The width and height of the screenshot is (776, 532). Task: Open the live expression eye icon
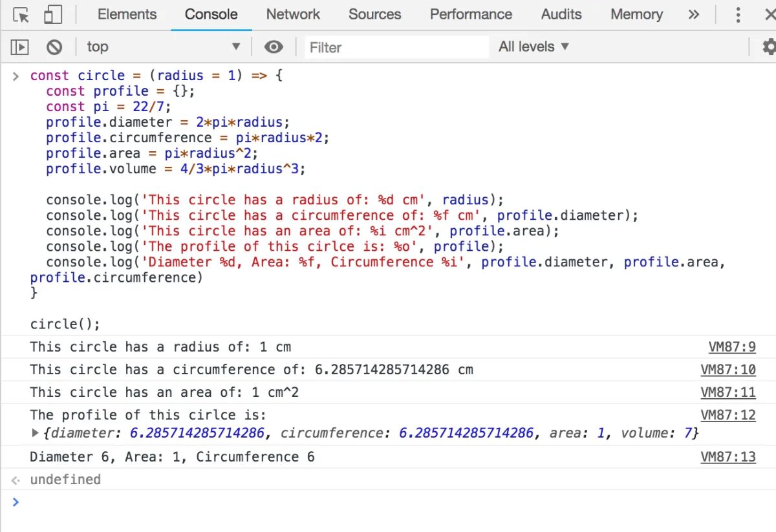[x=274, y=47]
